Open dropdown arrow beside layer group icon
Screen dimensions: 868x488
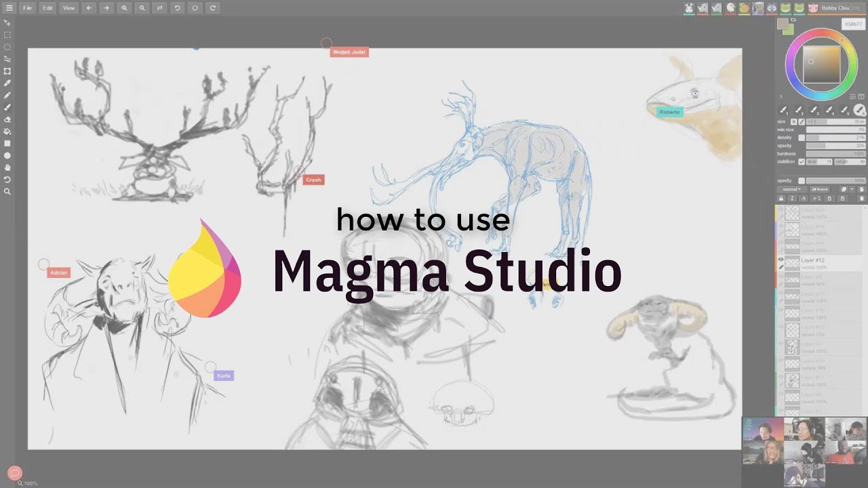coord(852,189)
